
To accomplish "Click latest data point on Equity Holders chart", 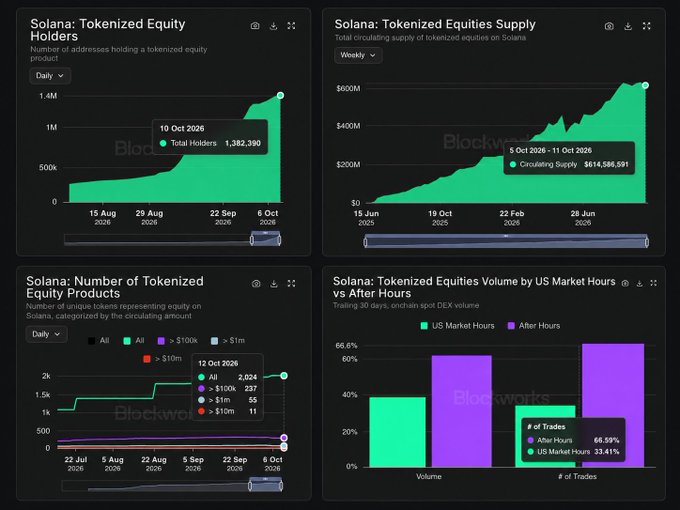I will (x=281, y=95).
